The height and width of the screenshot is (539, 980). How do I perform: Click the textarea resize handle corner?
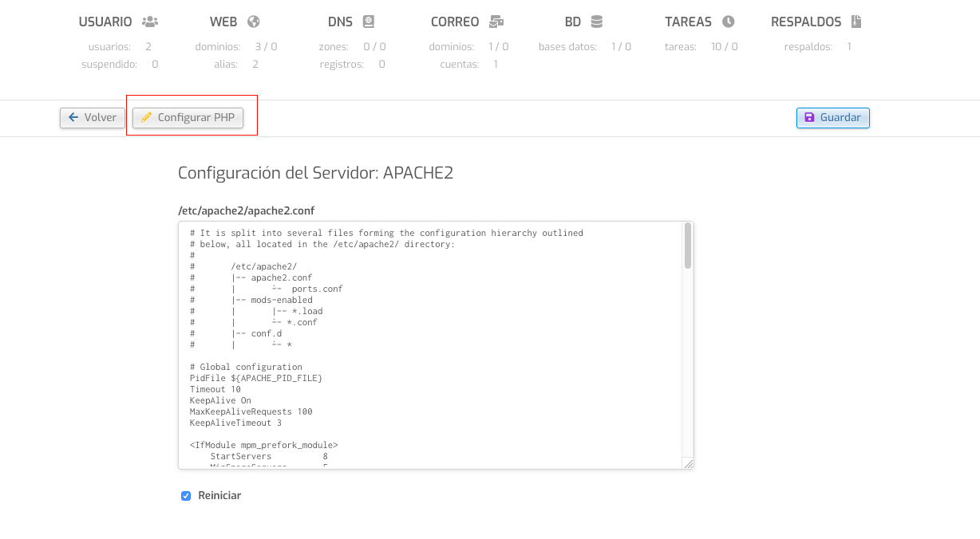tap(688, 463)
